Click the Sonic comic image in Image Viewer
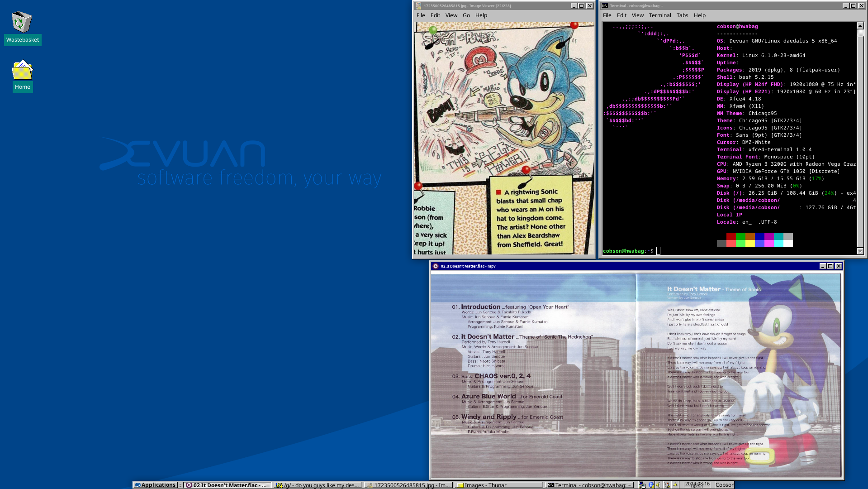Image resolution: width=868 pixels, height=489 pixels. click(x=504, y=138)
